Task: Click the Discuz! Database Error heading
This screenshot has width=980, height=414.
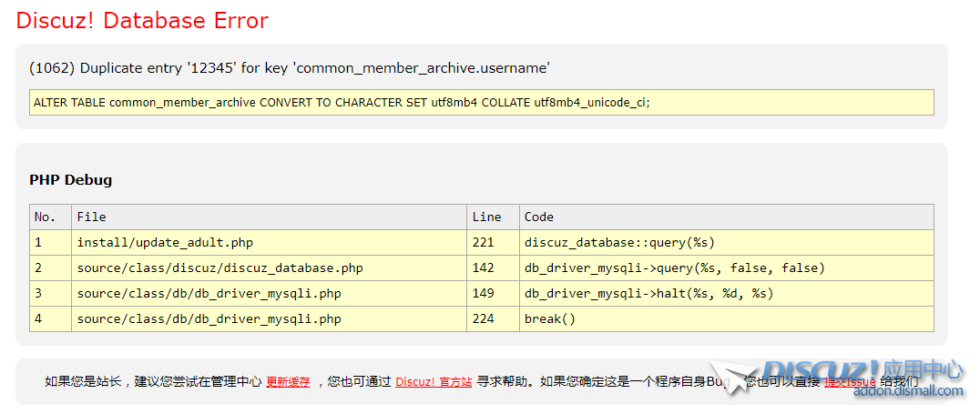Action: click(x=142, y=20)
